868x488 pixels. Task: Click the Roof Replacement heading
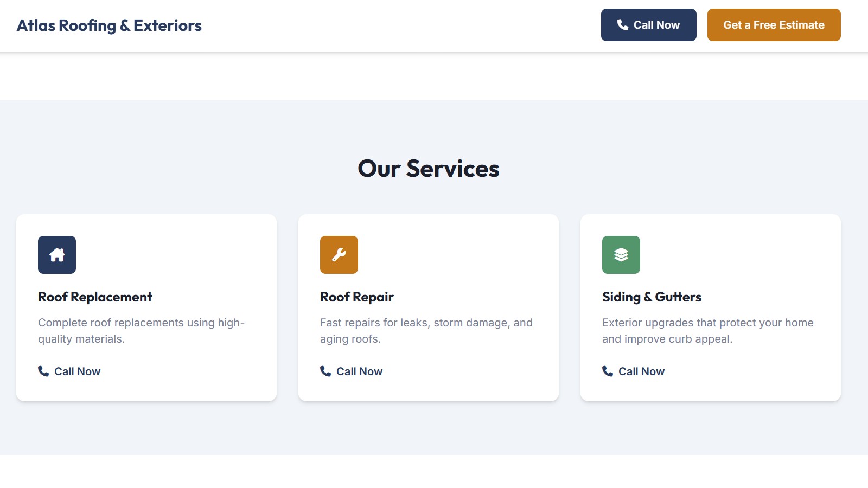point(95,297)
